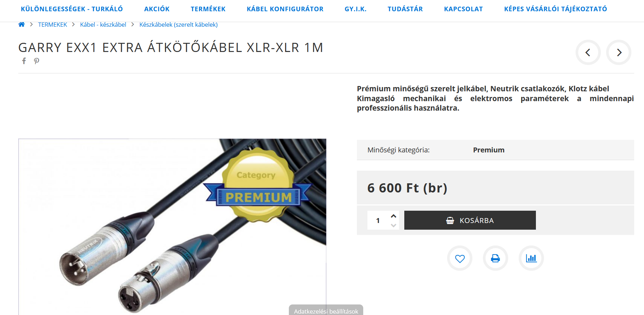Go to next product arrow
This screenshot has height=315, width=644.
click(x=619, y=52)
